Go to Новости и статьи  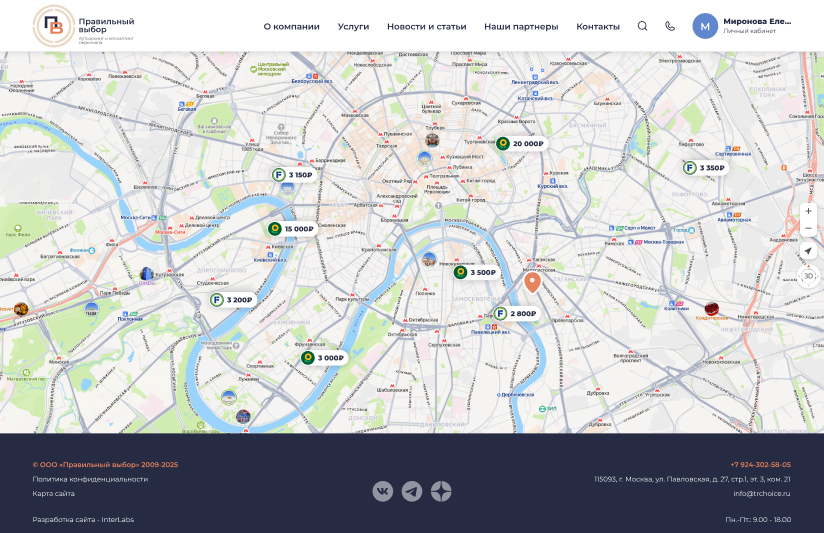[427, 26]
